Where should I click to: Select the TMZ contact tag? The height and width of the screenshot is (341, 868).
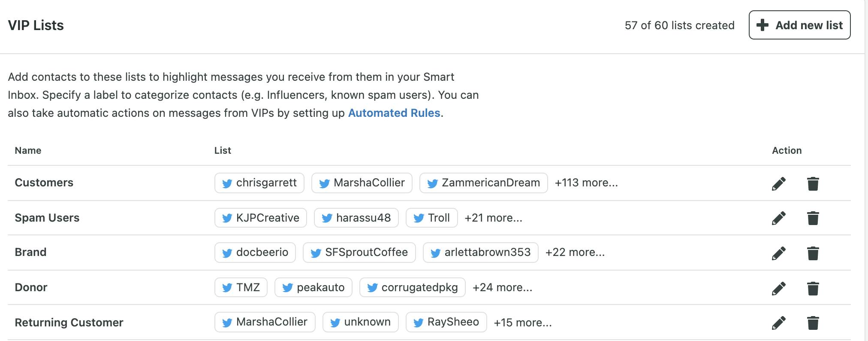[241, 287]
